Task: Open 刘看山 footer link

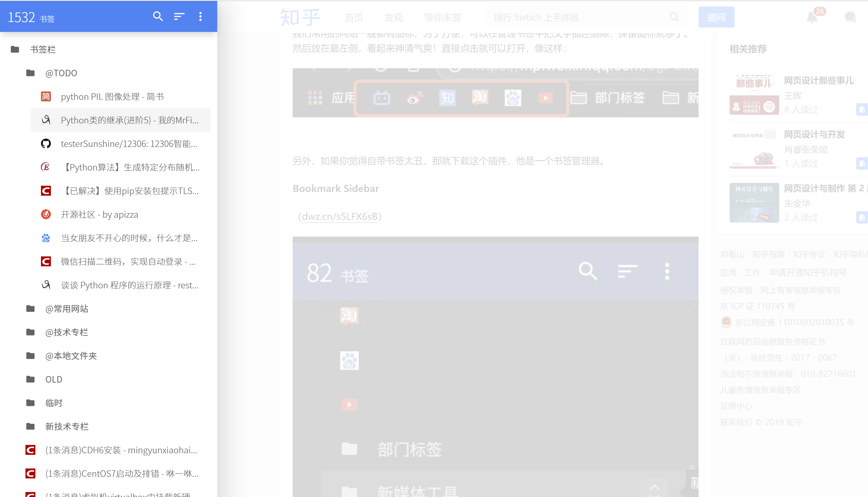Action: click(732, 254)
